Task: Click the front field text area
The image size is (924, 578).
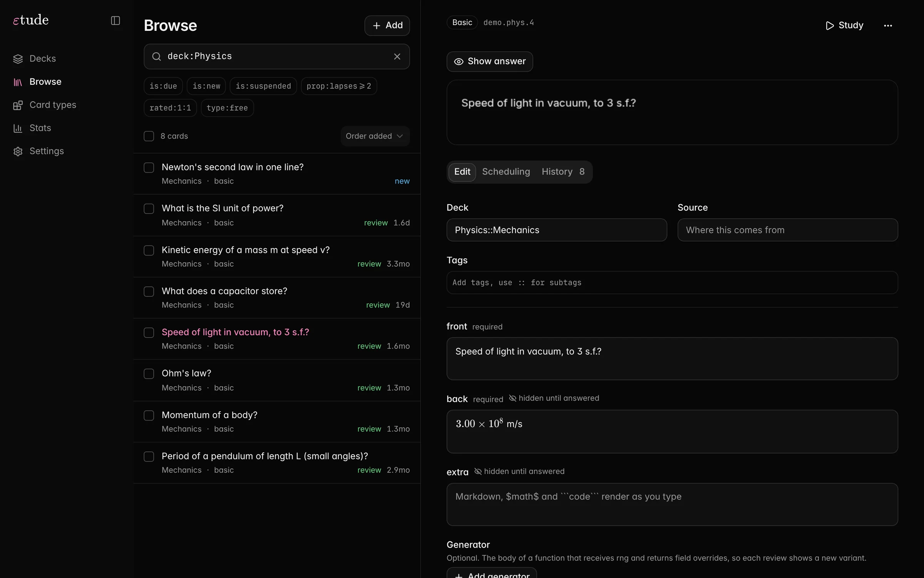Action: (x=672, y=359)
